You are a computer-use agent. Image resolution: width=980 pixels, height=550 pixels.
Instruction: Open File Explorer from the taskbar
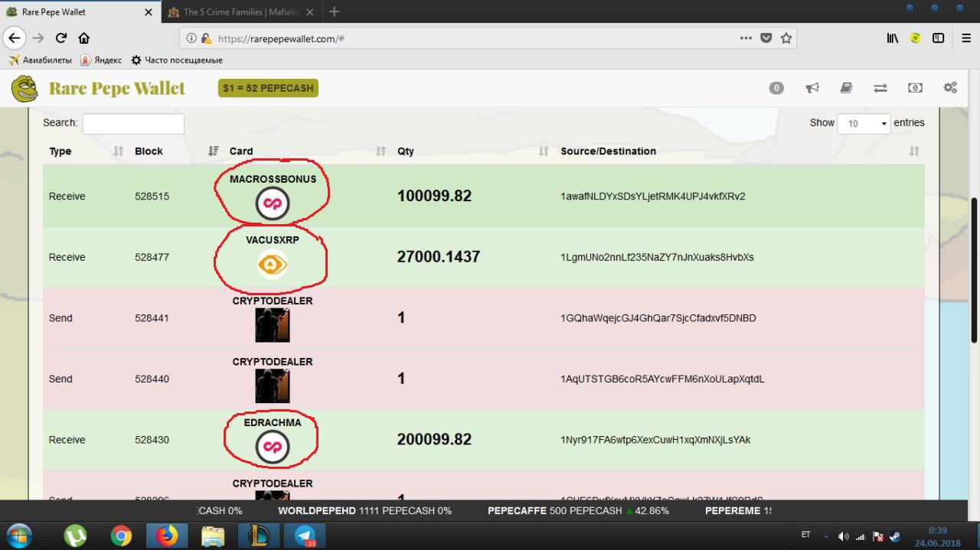point(213,535)
